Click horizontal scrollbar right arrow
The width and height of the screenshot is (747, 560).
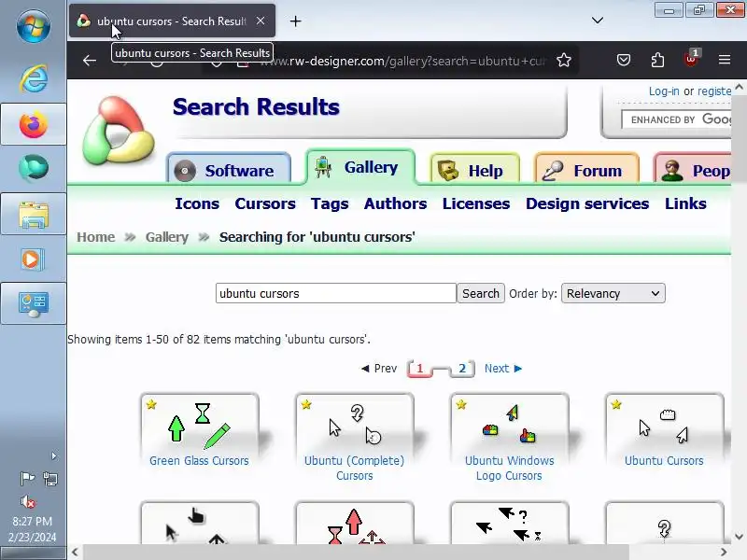[x=724, y=553]
